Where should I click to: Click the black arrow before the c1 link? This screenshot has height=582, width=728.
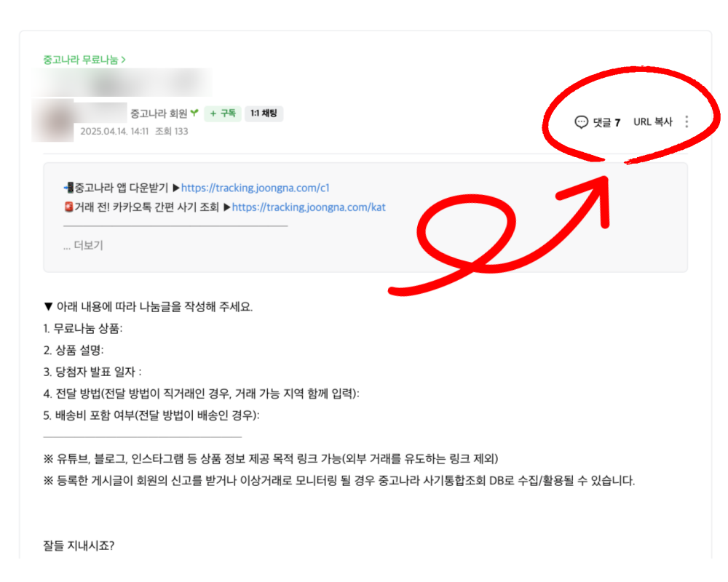coord(176,188)
